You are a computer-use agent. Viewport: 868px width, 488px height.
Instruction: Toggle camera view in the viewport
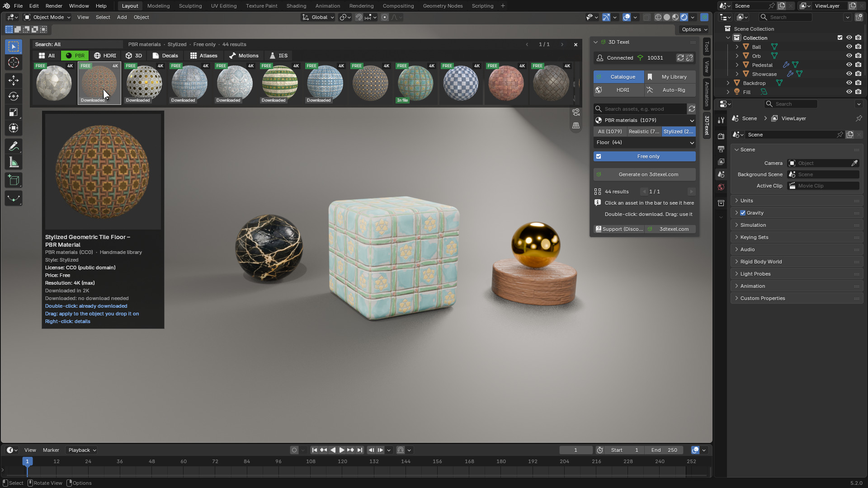click(x=576, y=112)
